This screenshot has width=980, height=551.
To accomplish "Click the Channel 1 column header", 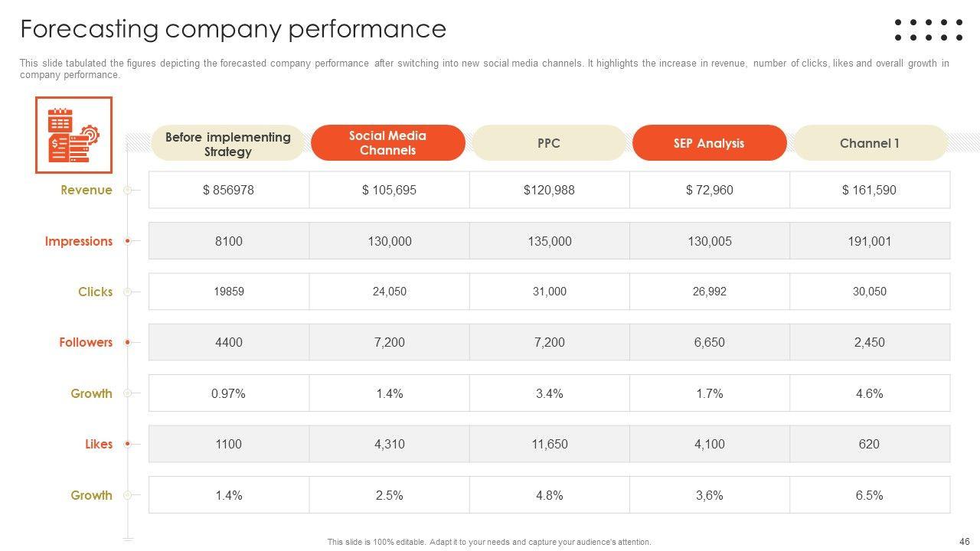I will click(870, 143).
